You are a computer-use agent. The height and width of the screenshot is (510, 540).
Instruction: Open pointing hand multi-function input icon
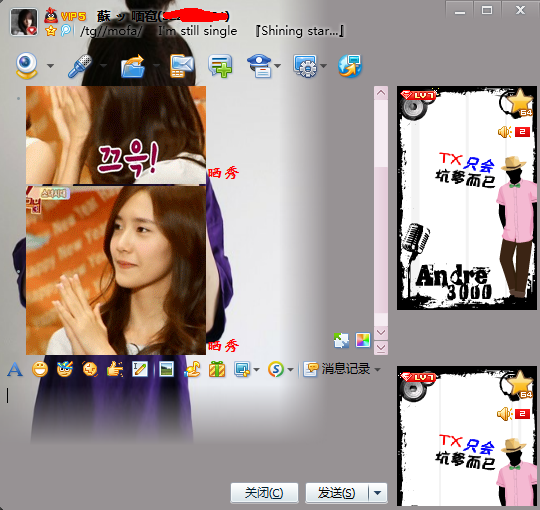pos(115,370)
